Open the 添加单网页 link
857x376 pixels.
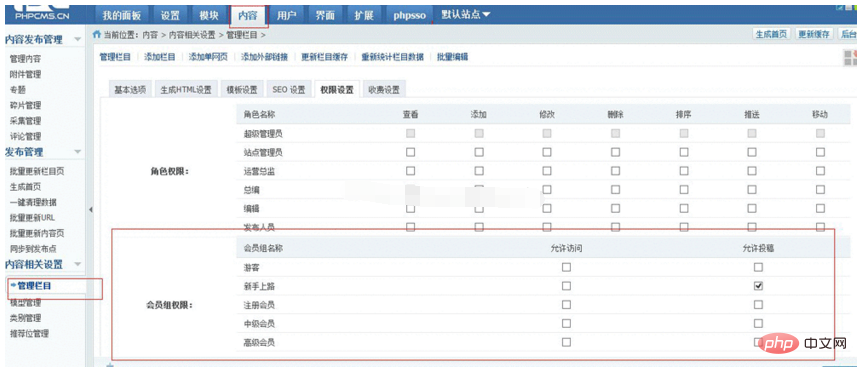tap(208, 57)
